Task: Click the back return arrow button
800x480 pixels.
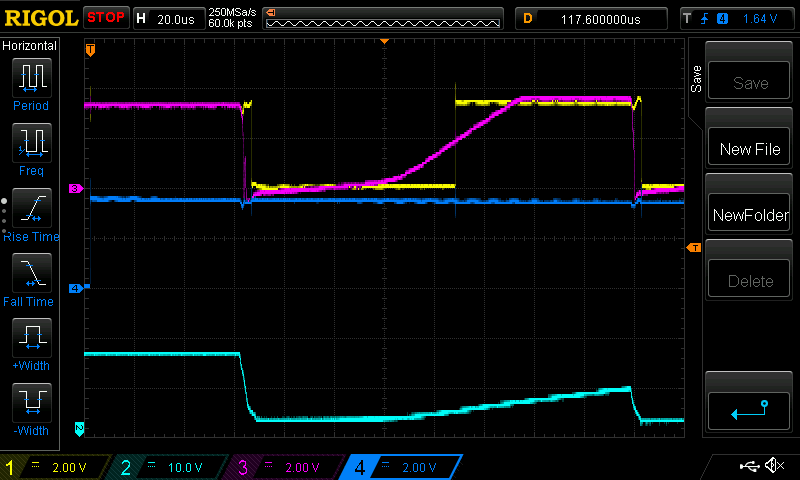Action: [749, 411]
